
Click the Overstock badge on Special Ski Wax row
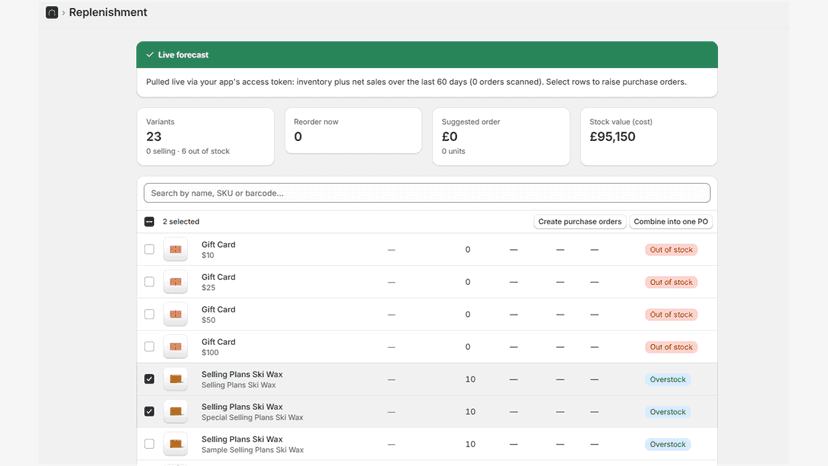667,412
